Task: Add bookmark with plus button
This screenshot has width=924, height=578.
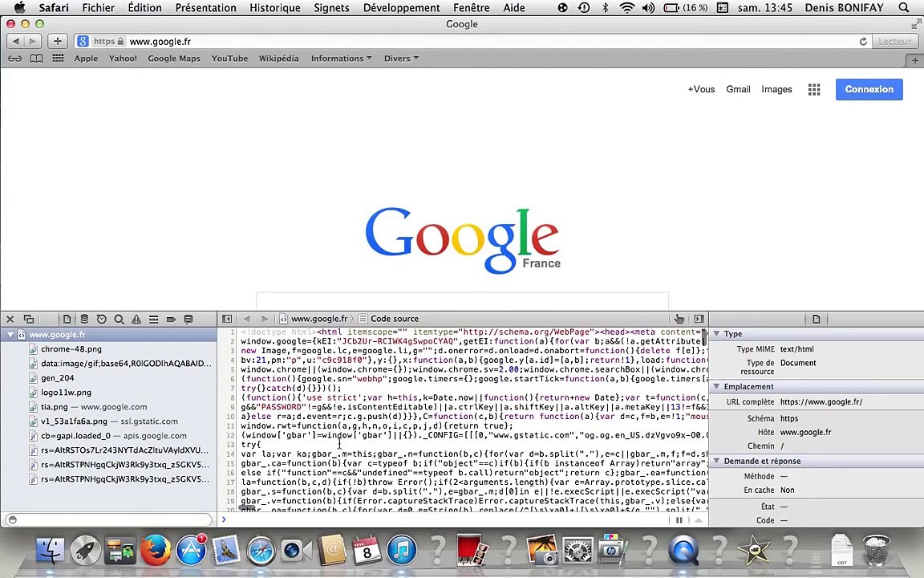Action: click(57, 41)
